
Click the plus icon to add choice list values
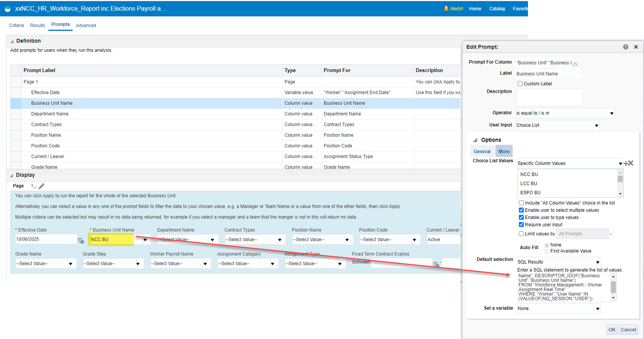tap(626, 163)
